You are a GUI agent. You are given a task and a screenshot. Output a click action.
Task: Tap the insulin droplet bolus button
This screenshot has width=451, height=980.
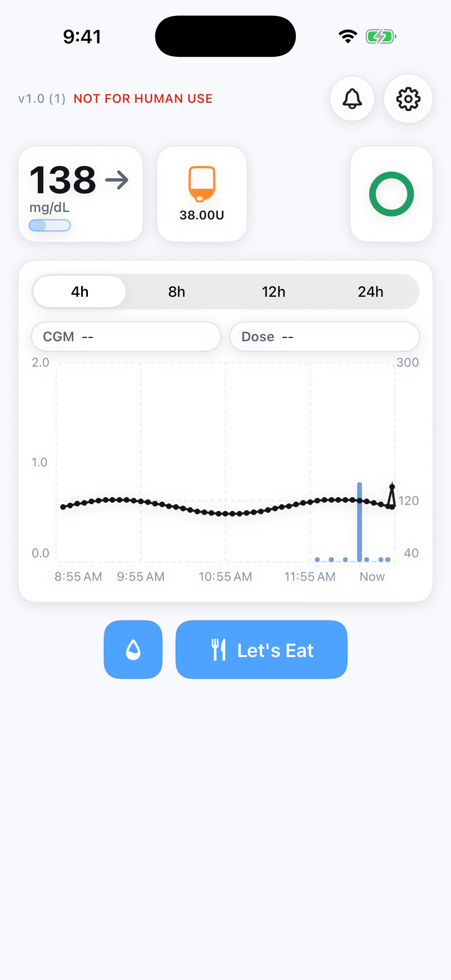(133, 649)
